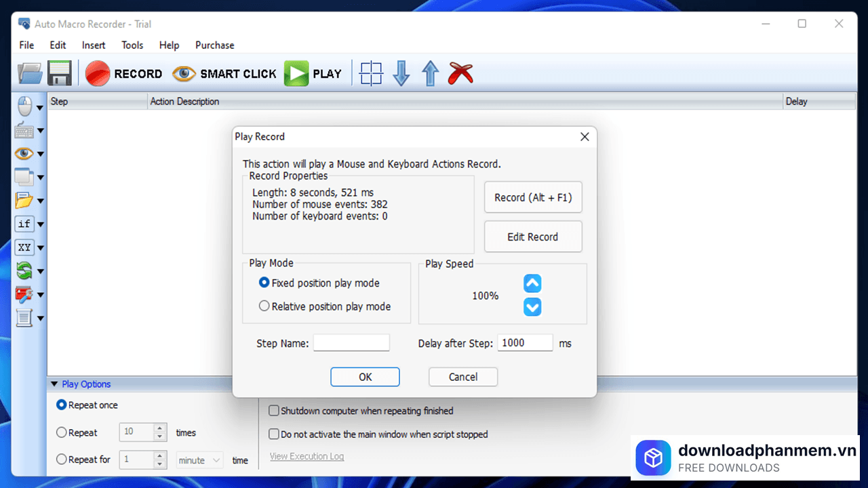This screenshot has width=868, height=488.
Task: Open a macro file with the folder icon
Action: 30,73
